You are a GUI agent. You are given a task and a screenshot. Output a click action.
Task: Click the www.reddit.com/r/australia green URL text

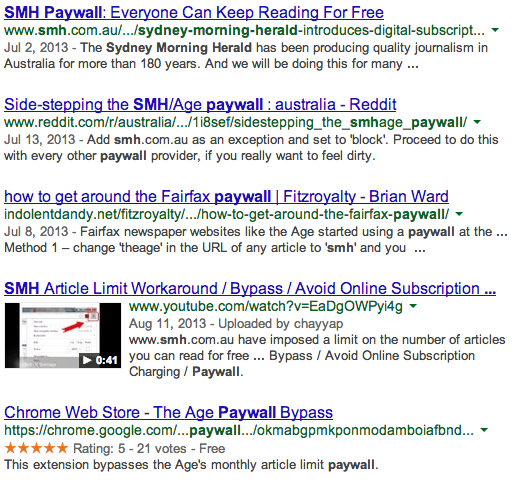coord(235,122)
